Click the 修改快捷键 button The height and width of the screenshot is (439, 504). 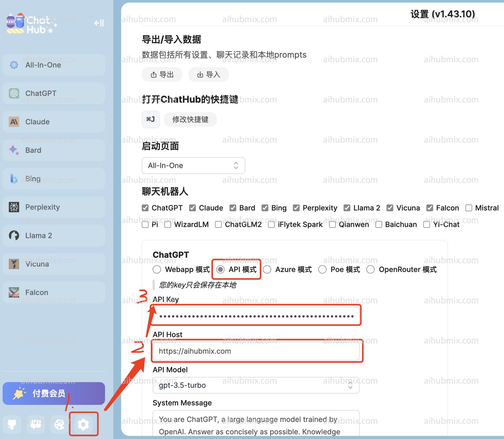190,119
